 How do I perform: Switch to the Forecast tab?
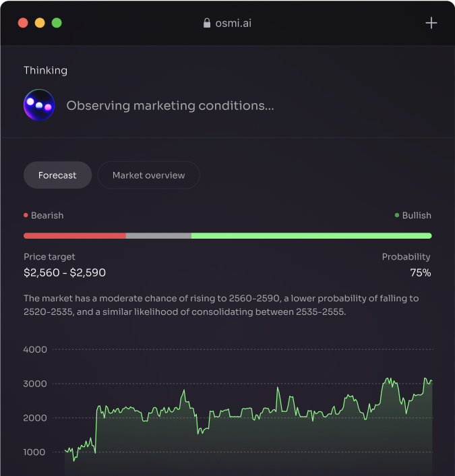pos(57,175)
